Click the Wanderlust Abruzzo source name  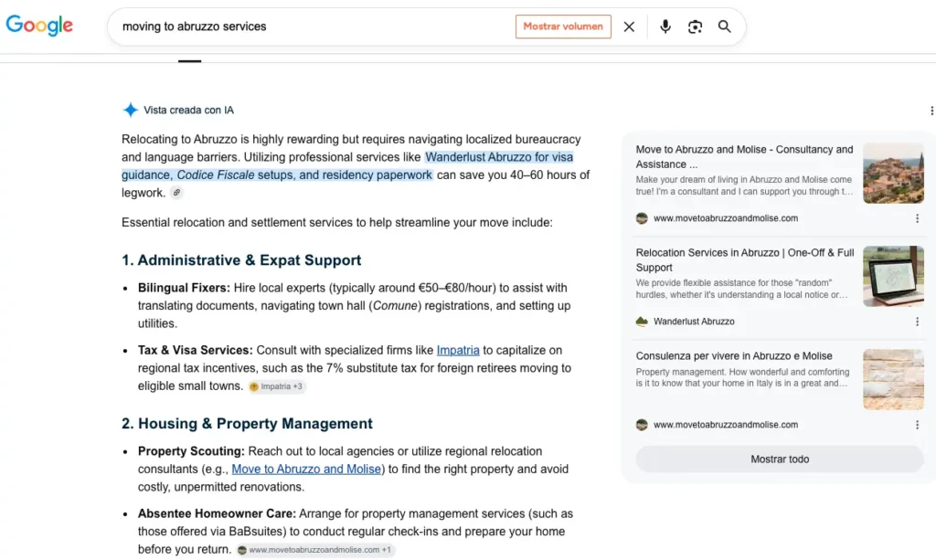(694, 322)
